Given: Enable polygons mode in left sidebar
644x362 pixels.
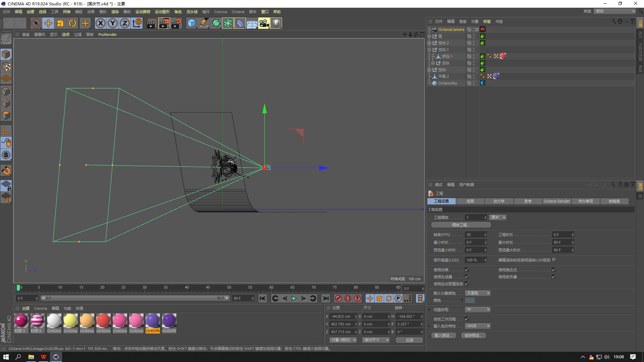Looking at the screenshot, I should (6, 115).
